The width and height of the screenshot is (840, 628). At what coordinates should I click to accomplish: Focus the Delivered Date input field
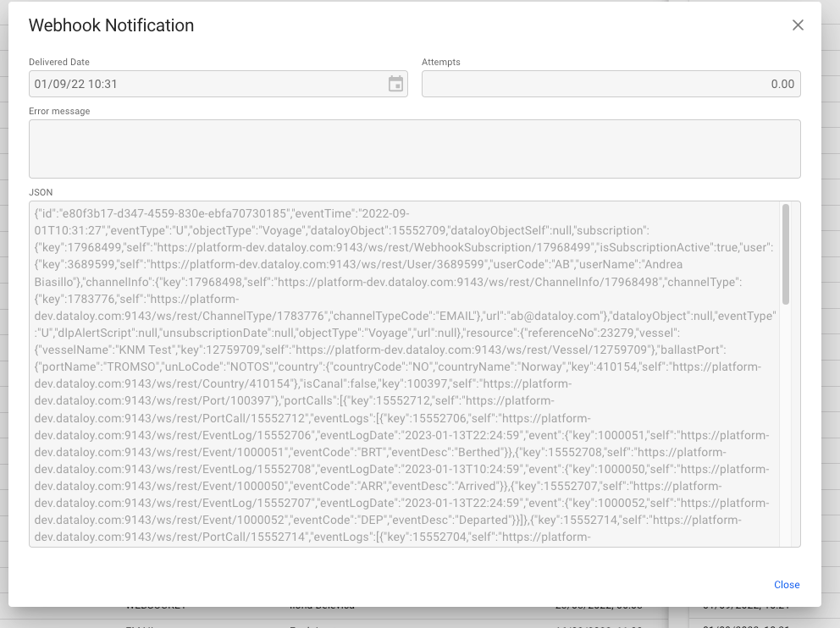tap(203, 84)
